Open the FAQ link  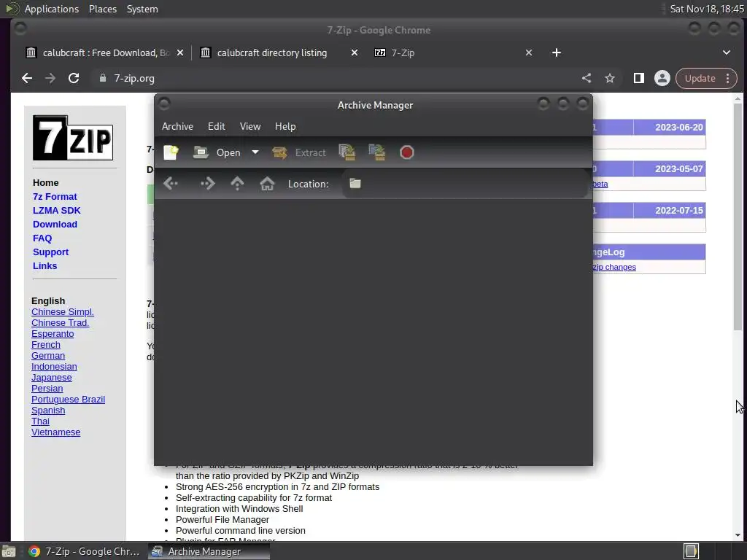pyautogui.click(x=42, y=238)
